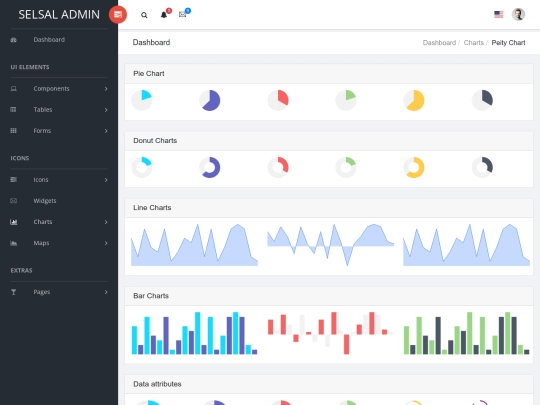540x405 pixels.
Task: Click the red sidebar toggle button
Action: click(118, 14)
